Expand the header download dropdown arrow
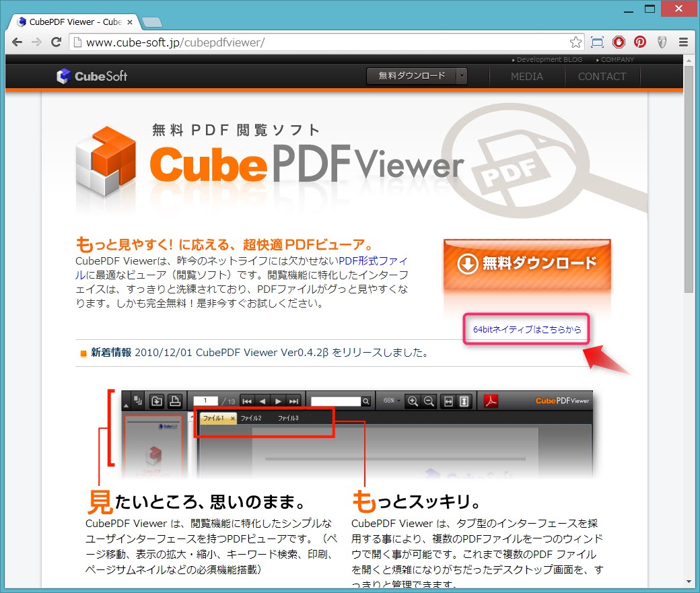 pyautogui.click(x=462, y=76)
